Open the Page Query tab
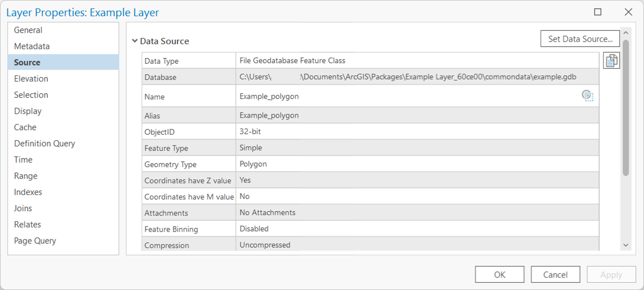Image resolution: width=644 pixels, height=290 pixels. (35, 241)
